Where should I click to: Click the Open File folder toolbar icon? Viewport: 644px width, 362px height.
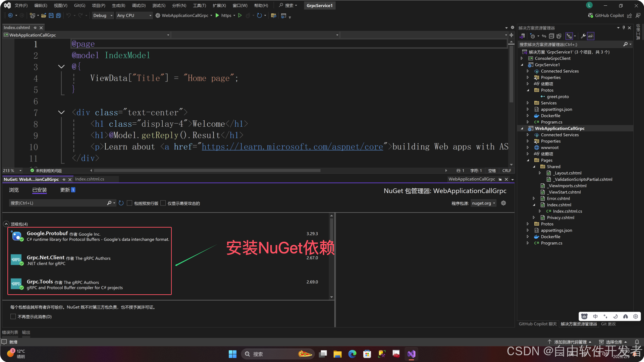[x=44, y=15]
